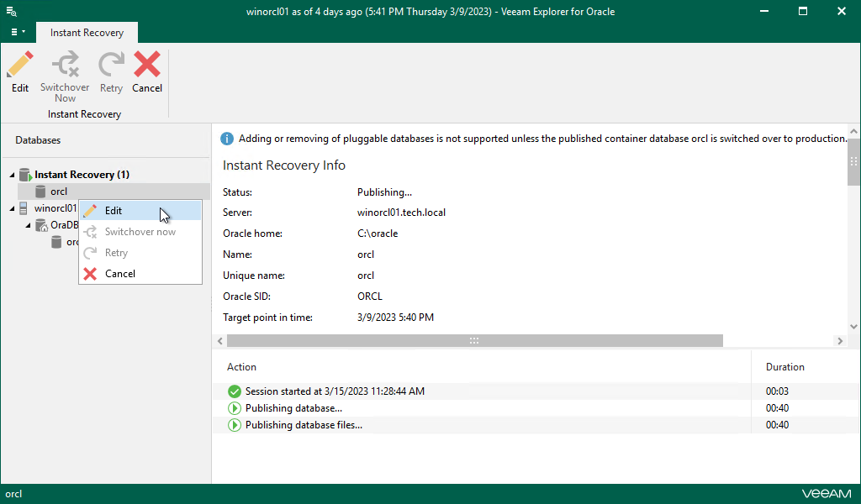Image resolution: width=861 pixels, height=504 pixels.
Task: Click the Veeam Explorer title bar app icon
Action: (x=11, y=12)
